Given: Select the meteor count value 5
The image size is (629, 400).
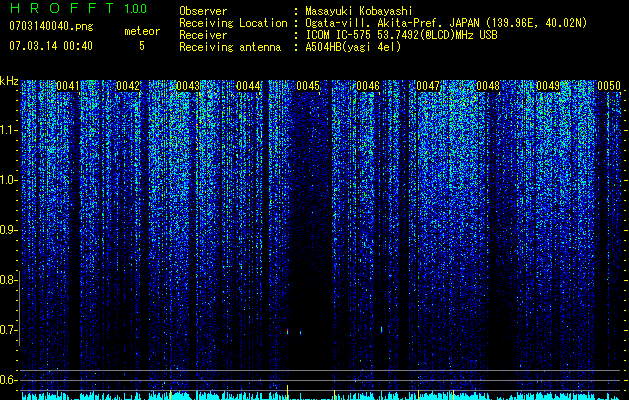Looking at the screenshot, I should coord(142,46).
